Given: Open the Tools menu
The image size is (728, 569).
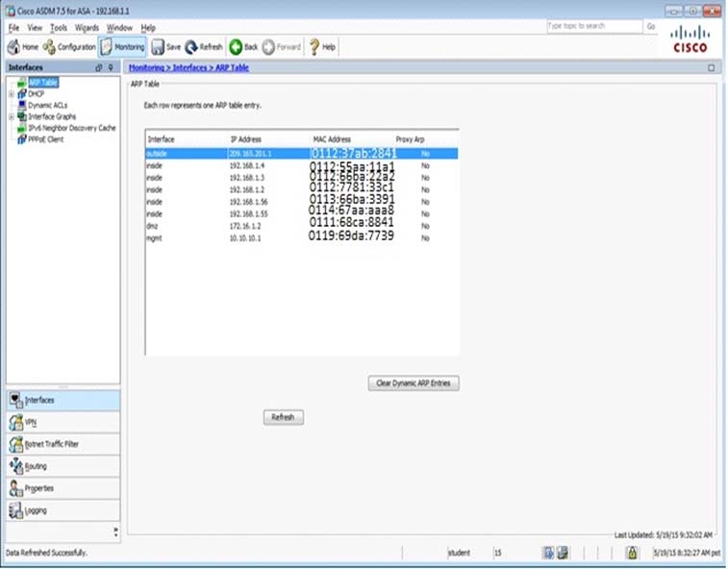Looking at the screenshot, I should pos(59,28).
